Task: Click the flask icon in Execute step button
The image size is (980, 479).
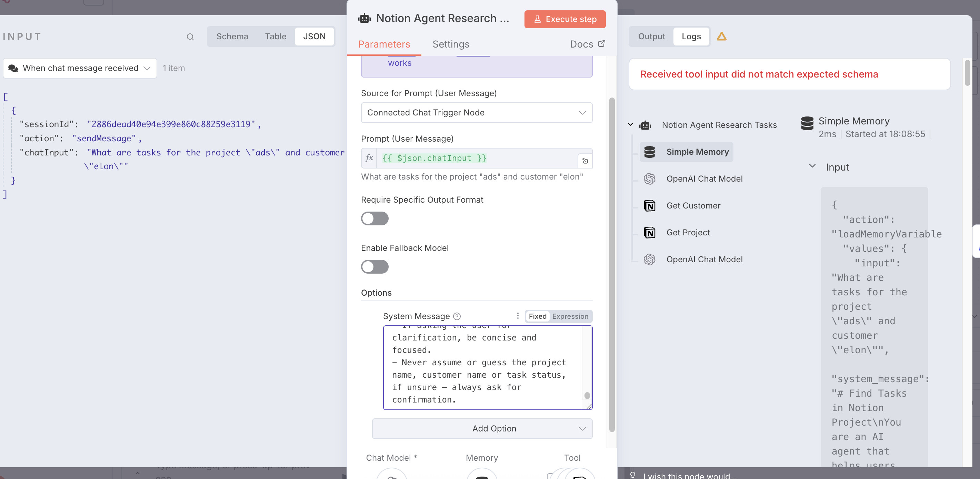Action: pyautogui.click(x=537, y=19)
